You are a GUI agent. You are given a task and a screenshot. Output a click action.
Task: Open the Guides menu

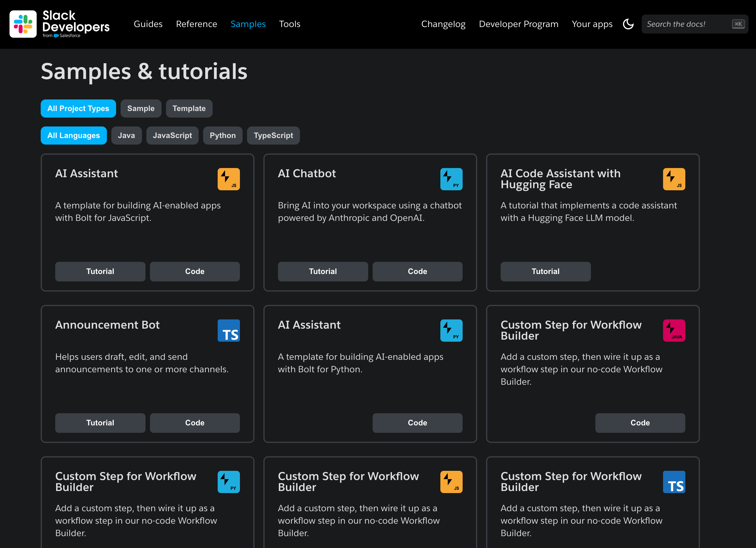(148, 24)
